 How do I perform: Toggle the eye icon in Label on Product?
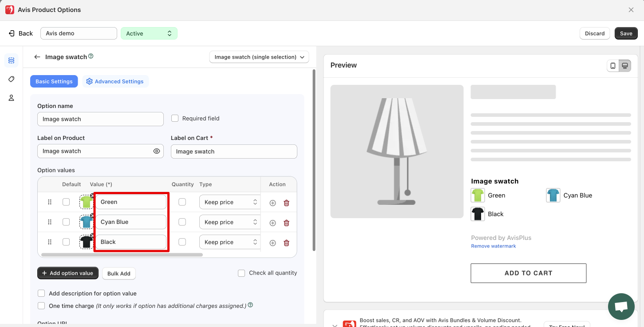[157, 151]
